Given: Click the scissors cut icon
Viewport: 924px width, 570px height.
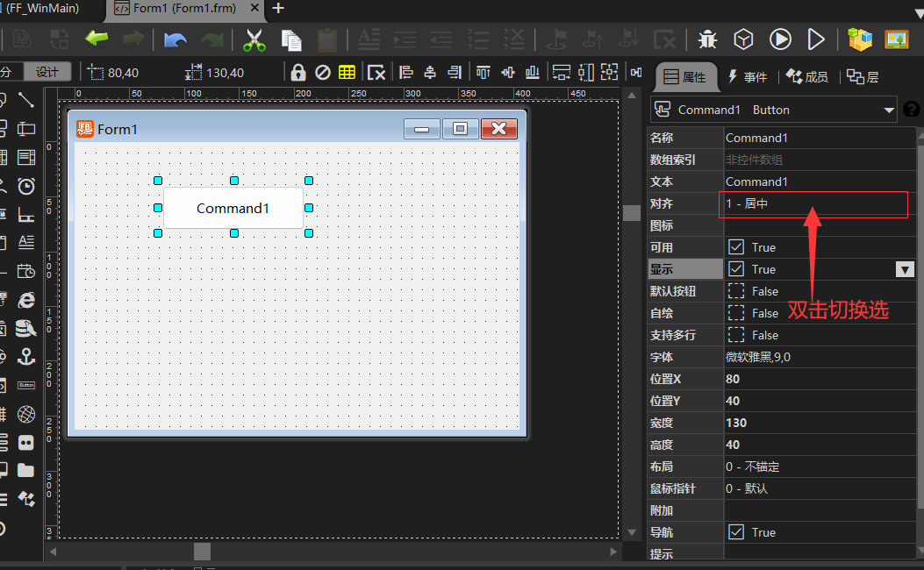Looking at the screenshot, I should point(254,40).
